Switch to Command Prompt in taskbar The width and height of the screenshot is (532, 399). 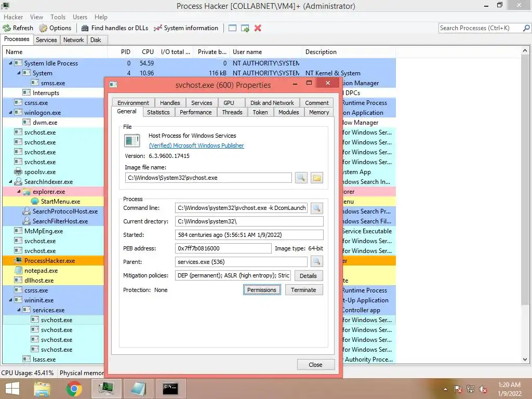(x=170, y=389)
